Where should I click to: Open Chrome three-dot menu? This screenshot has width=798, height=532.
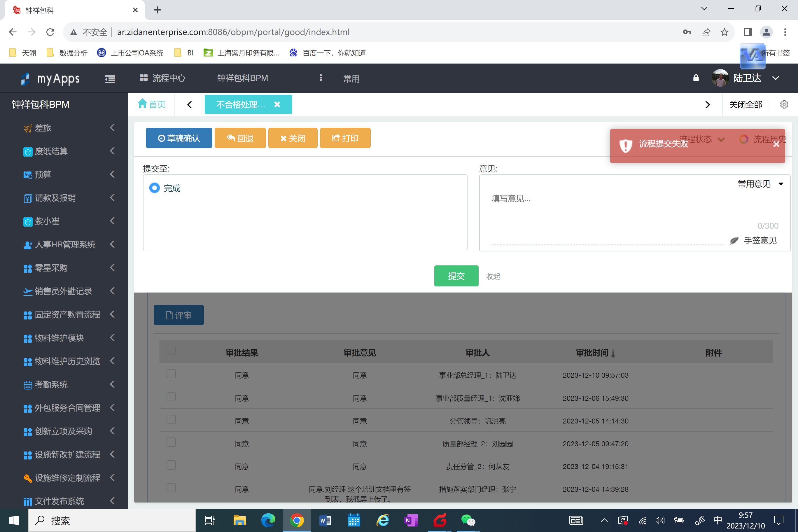(x=785, y=32)
